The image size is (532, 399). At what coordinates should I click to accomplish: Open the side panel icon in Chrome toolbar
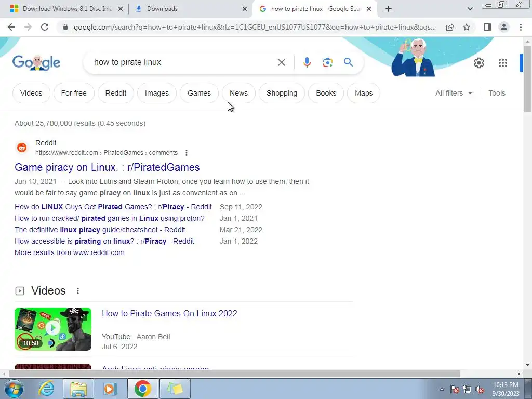click(x=487, y=27)
